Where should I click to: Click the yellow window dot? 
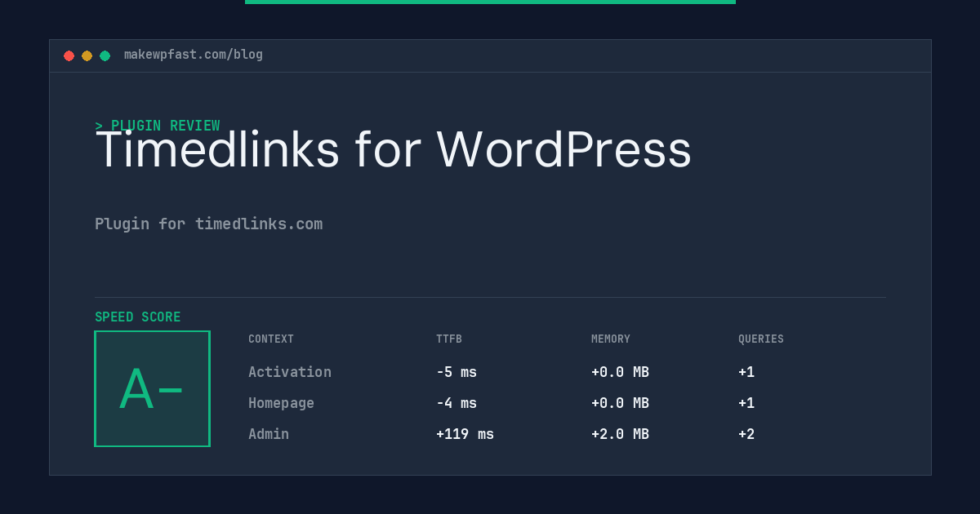87,55
